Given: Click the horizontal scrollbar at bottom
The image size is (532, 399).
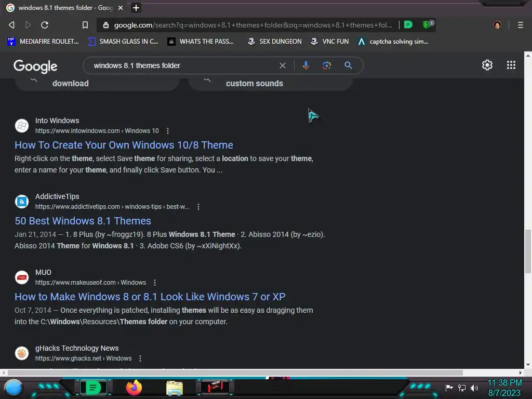Looking at the screenshot, I should (x=235, y=373).
